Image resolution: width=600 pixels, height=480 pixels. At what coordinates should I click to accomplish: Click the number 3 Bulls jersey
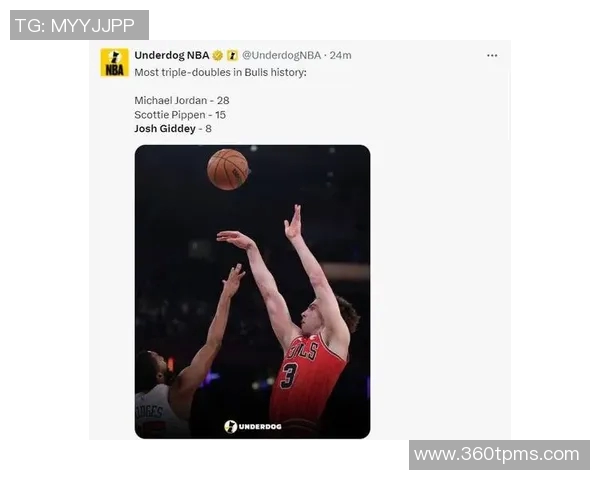pyautogui.click(x=308, y=377)
